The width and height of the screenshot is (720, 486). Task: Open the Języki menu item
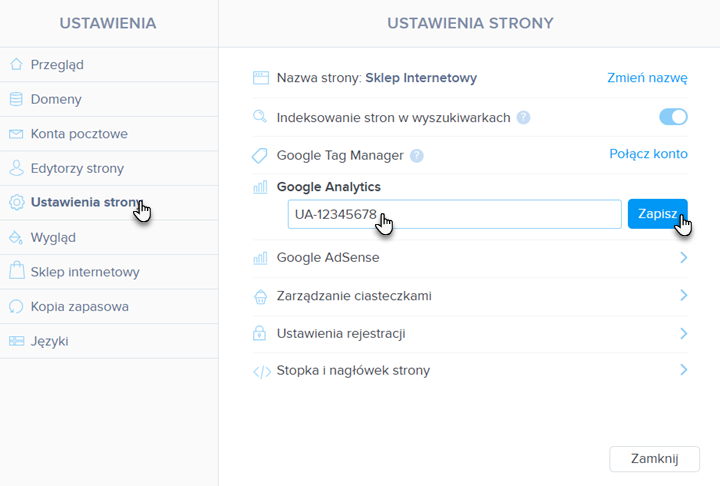[x=109, y=341]
